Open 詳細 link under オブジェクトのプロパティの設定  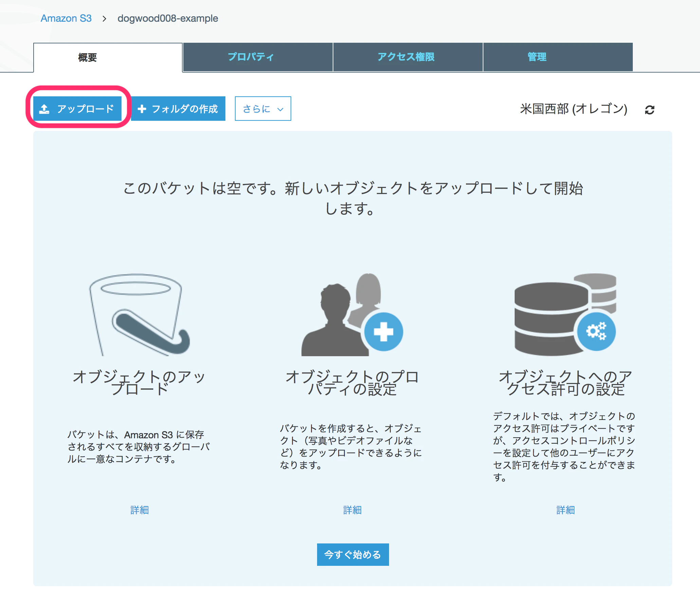(352, 510)
